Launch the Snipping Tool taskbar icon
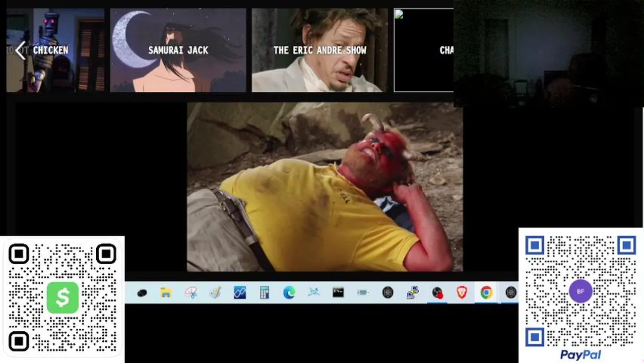Screen dimensions: 644x363 point(190,292)
